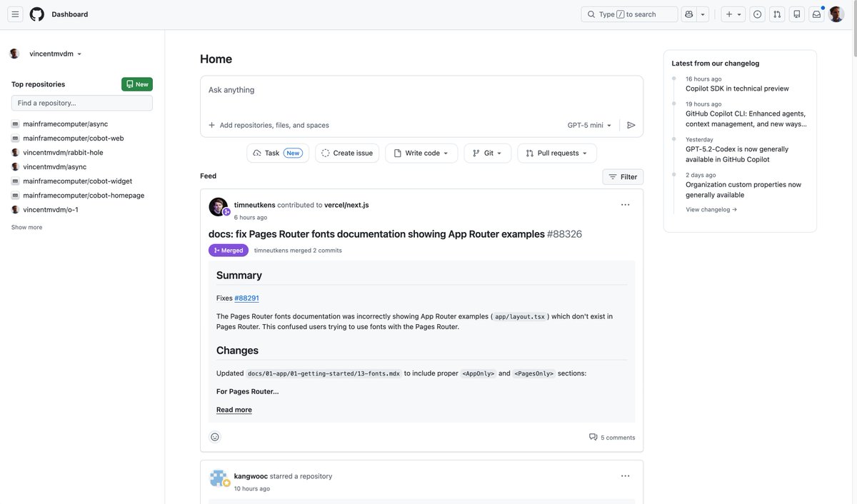The height and width of the screenshot is (504, 857).
Task: Click View changelog link
Action: [x=711, y=209]
